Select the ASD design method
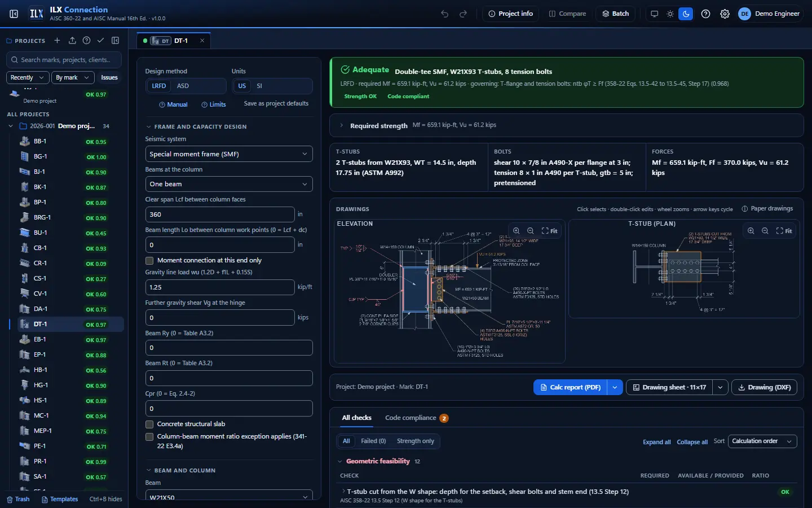 coord(183,86)
